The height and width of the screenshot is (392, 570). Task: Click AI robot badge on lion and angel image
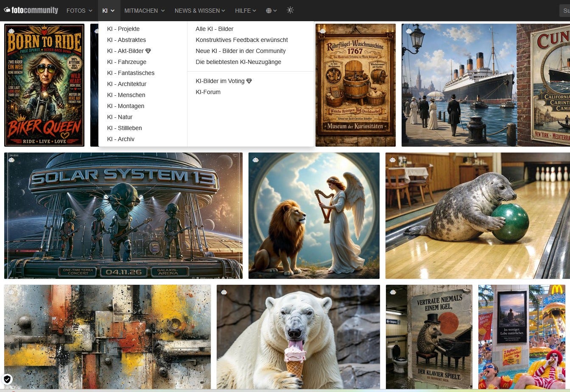(x=256, y=160)
